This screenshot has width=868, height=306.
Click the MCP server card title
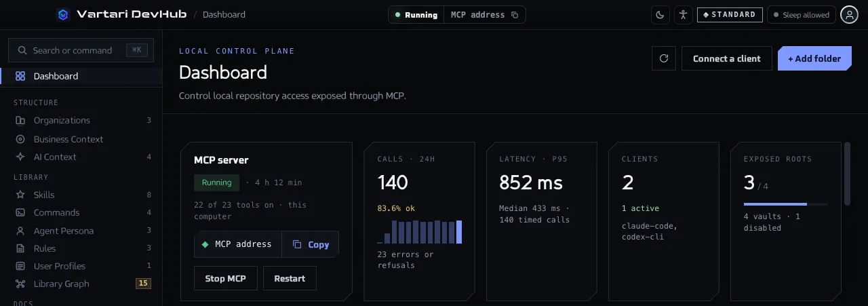pos(221,160)
